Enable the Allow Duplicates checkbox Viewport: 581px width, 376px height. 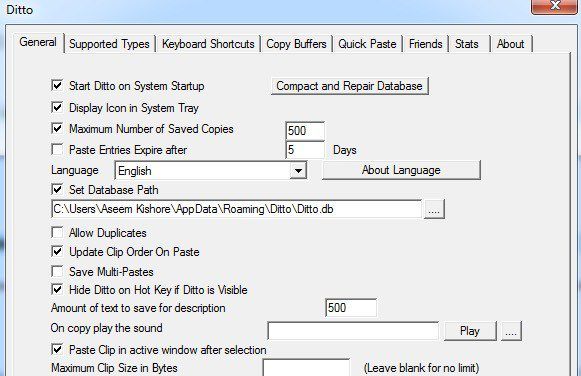click(x=57, y=232)
